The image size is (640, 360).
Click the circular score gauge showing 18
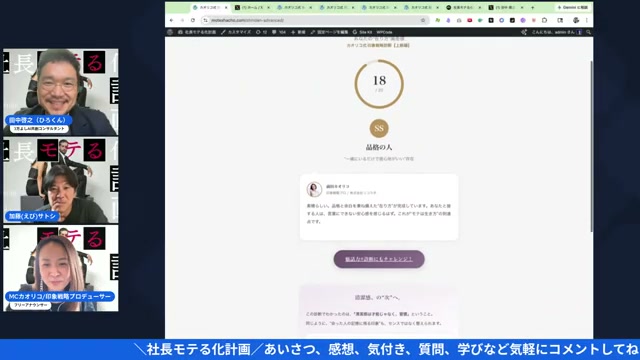coord(379,84)
